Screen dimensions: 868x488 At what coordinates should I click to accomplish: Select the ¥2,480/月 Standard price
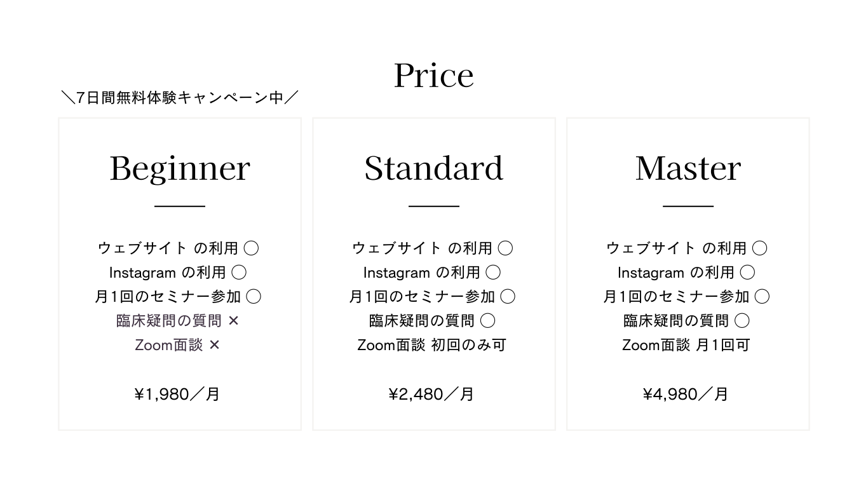[431, 395]
